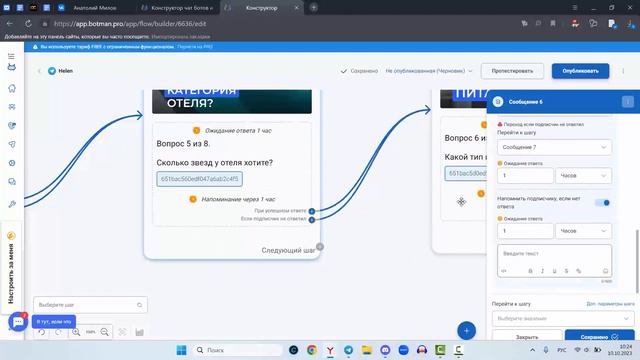Open second 'Часов' time unit dropdown under reminder

click(583, 231)
